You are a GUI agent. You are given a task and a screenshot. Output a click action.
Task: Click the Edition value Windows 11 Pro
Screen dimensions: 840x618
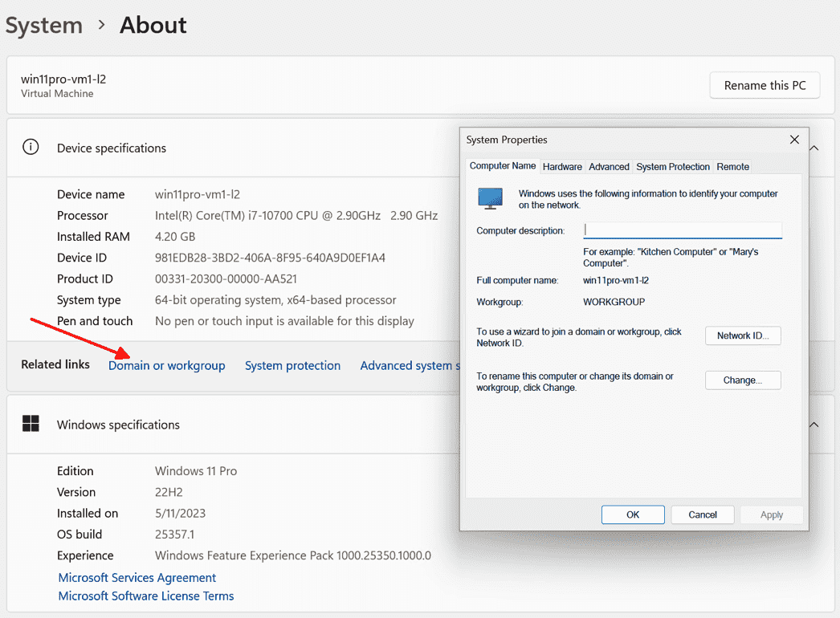[x=195, y=471]
